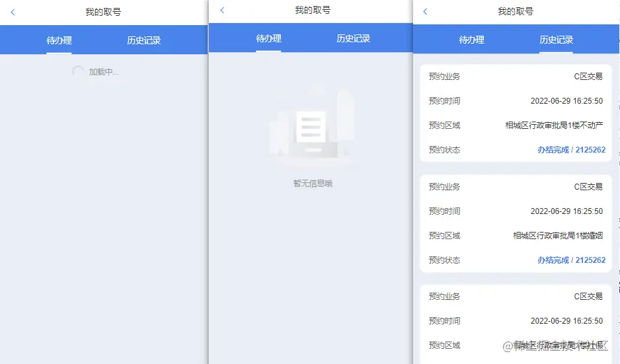This screenshot has height=364, width=620.
Task: Click 我的取号 title on the records screen
Action: pyautogui.click(x=516, y=11)
